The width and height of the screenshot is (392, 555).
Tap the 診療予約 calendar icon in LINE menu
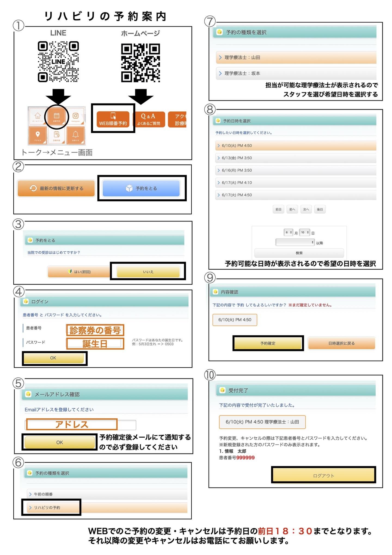(x=57, y=117)
